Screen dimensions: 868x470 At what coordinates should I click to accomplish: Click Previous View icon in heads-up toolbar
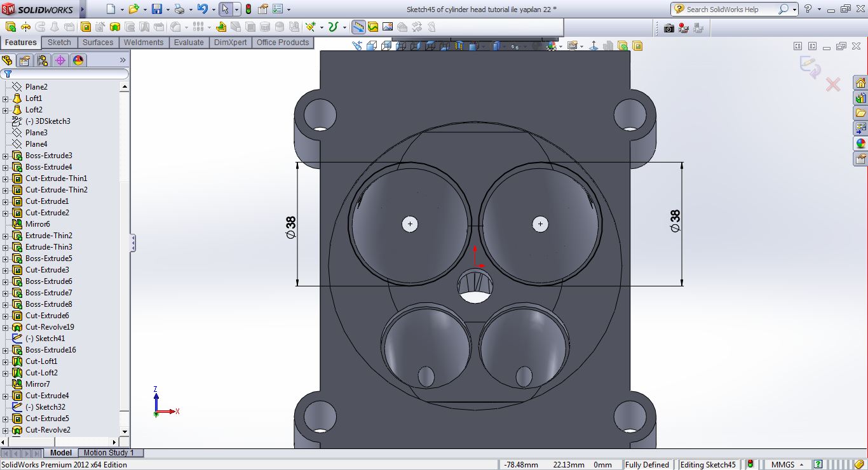[x=357, y=46]
